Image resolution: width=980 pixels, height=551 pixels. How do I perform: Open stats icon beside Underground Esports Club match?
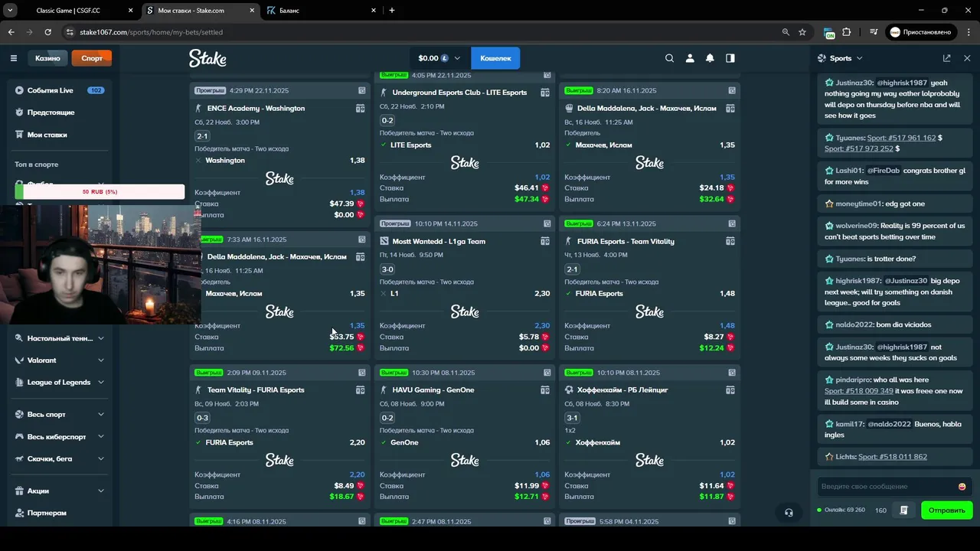click(545, 93)
